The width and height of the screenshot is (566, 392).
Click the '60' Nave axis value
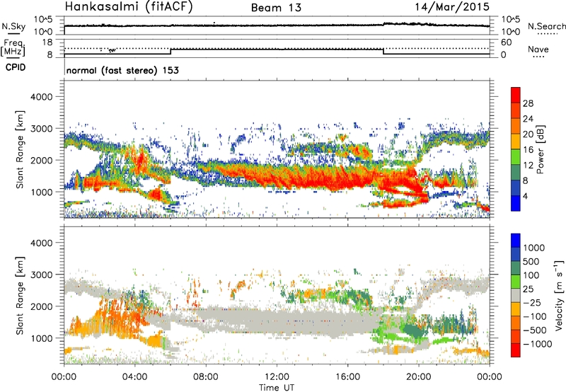coord(506,42)
